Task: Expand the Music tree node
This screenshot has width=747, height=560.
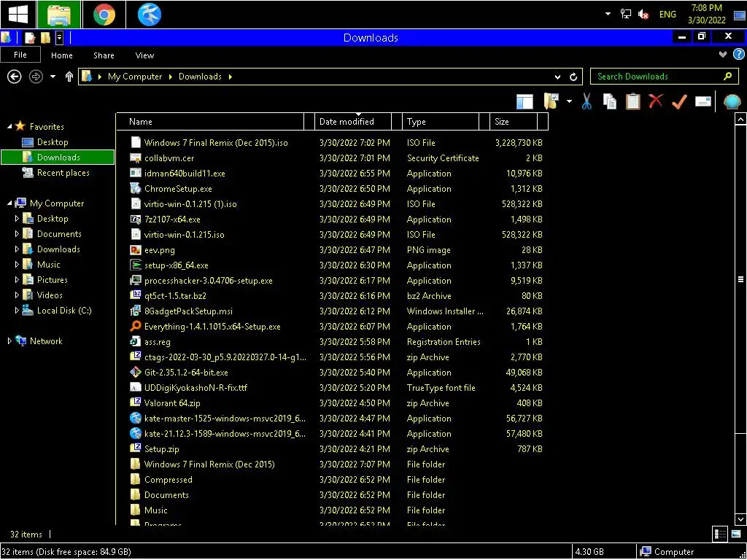Action: [x=18, y=264]
